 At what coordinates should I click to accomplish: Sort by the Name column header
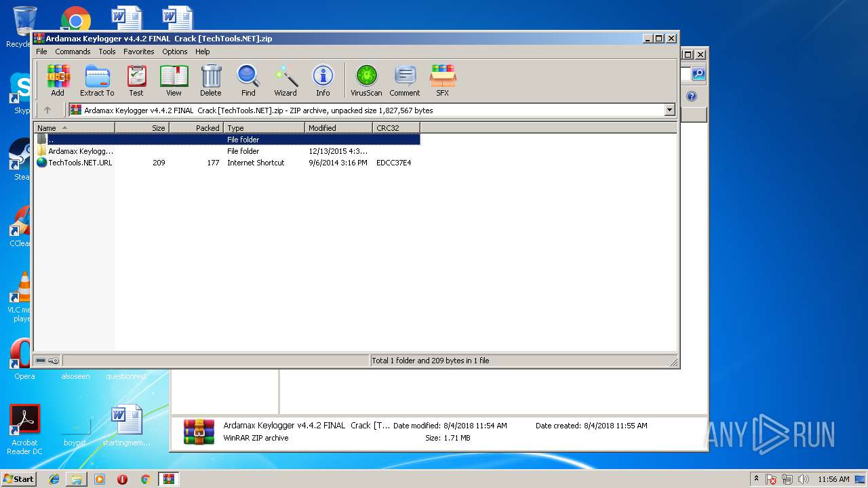[75, 127]
